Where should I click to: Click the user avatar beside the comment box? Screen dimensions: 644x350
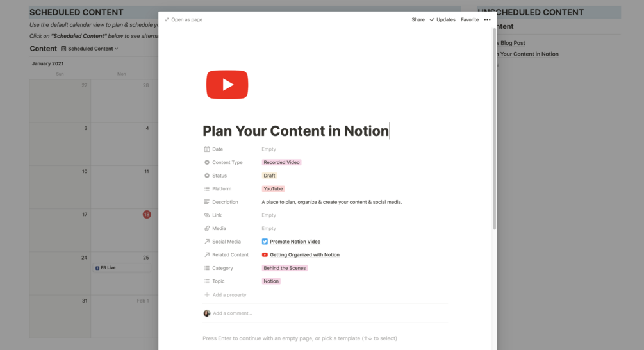pos(207,313)
